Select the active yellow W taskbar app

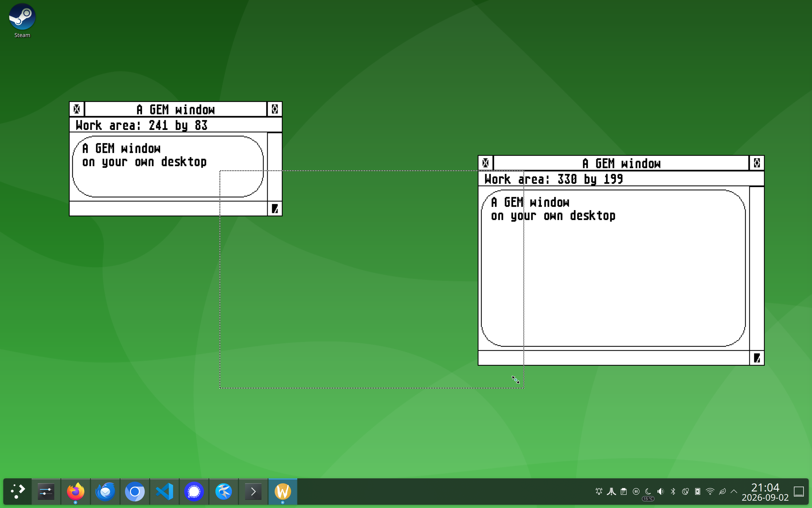pos(282,492)
